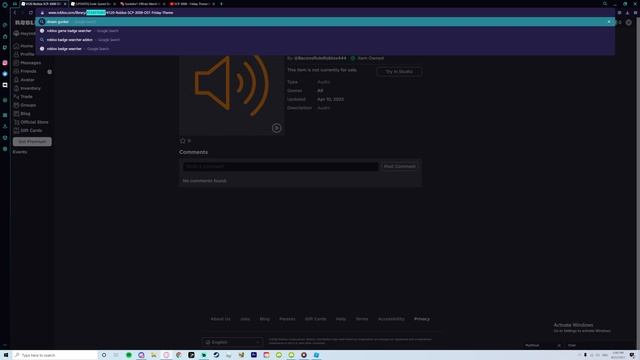
Task: Click the Get Premium button
Action: tap(32, 142)
